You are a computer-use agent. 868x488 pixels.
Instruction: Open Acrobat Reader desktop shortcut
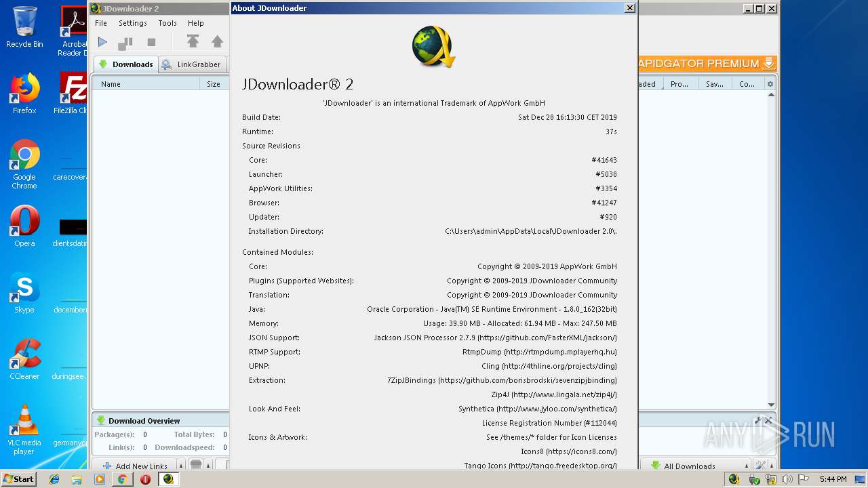point(73,31)
